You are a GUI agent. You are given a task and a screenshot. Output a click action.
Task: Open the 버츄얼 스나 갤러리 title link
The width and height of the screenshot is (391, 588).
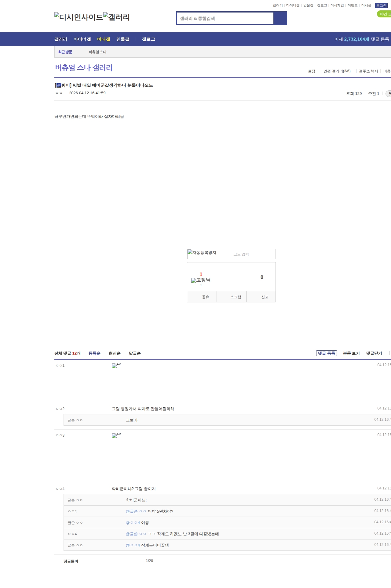point(84,68)
